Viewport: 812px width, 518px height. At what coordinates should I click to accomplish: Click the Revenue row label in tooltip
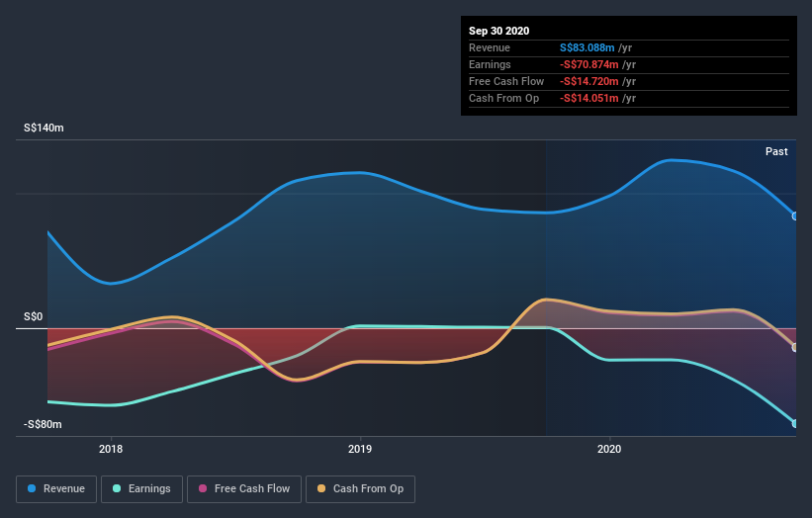[x=490, y=47]
